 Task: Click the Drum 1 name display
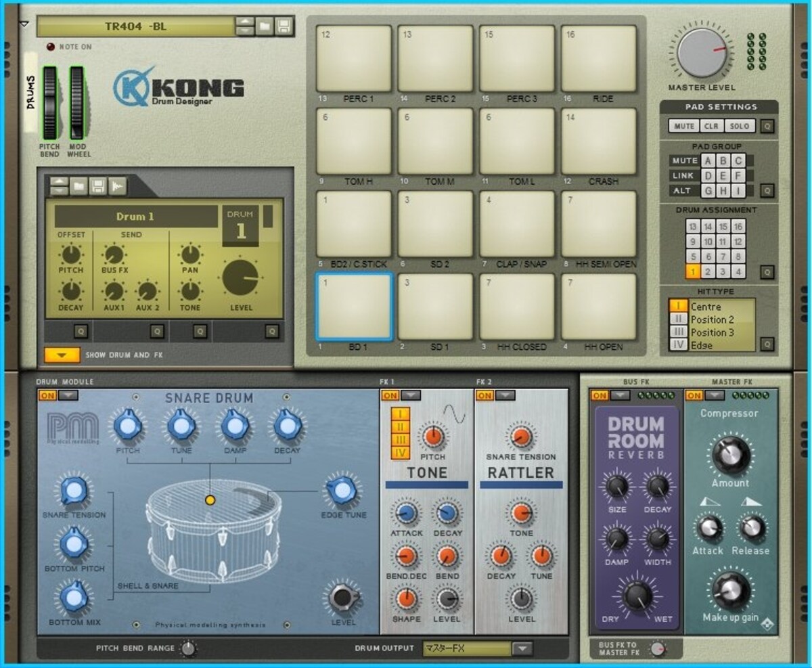click(136, 217)
